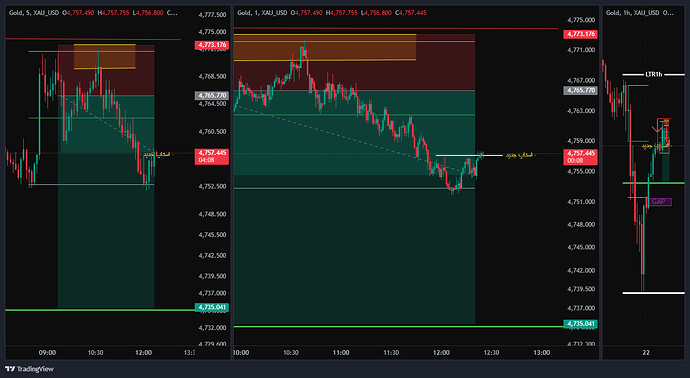690x378 pixels.
Task: Click 4,760.500 on the 5-minute price axis
Action: (x=213, y=132)
